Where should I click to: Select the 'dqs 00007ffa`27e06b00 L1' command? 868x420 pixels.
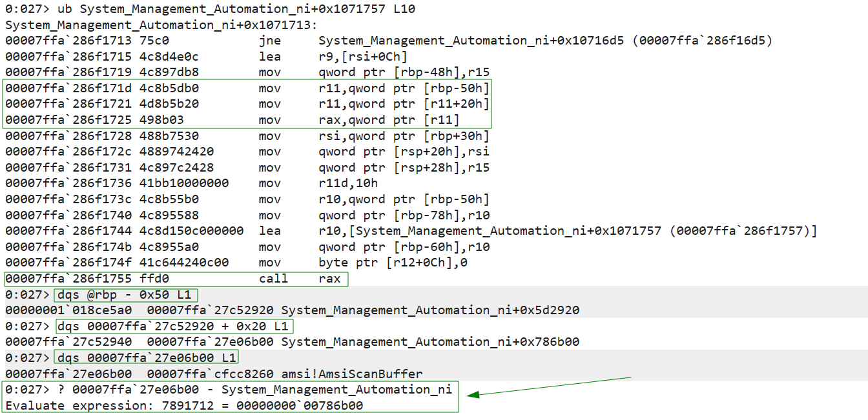[147, 357]
